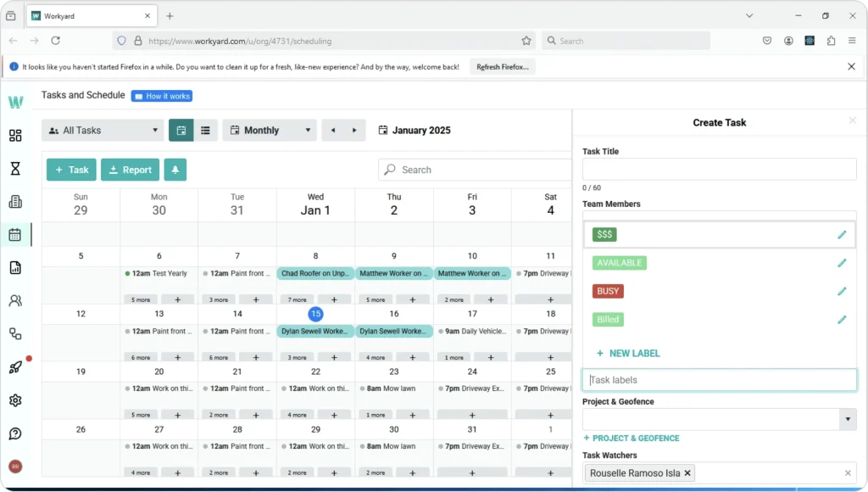This screenshot has width=868, height=492.
Task: Open Settings via the gear icon in sidebar
Action: 15,400
